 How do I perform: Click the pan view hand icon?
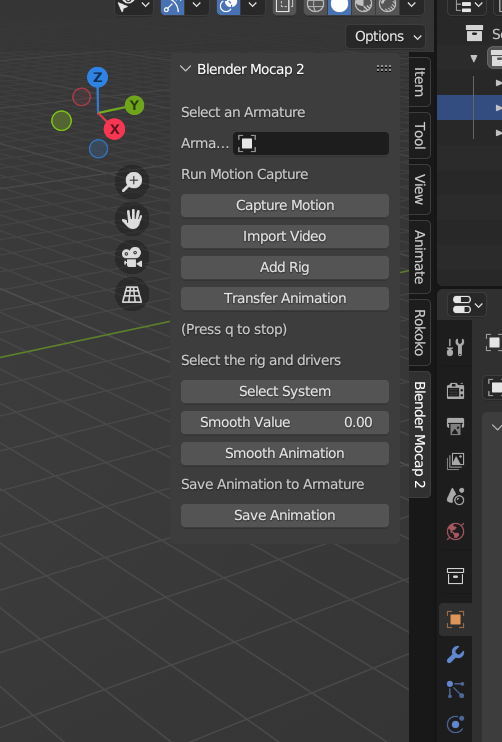pos(132,219)
